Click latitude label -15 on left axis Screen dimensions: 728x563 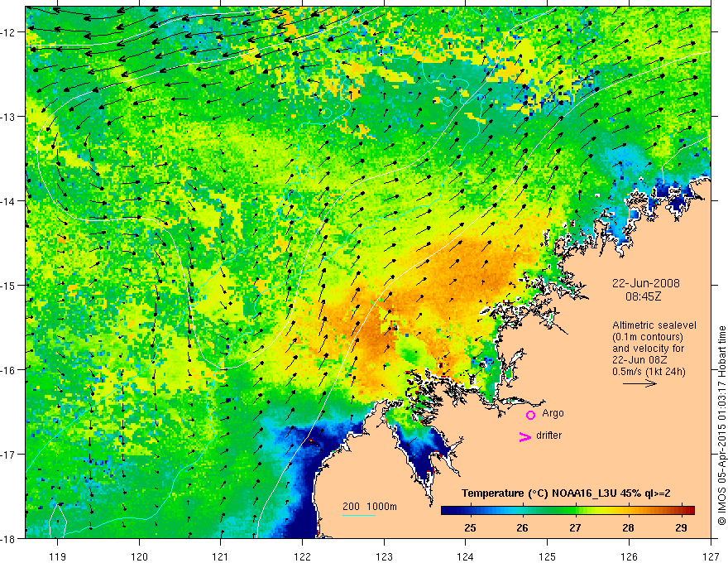(8, 285)
